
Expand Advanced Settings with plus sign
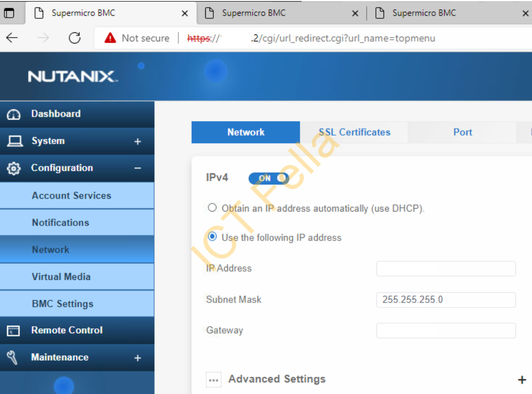522,380
